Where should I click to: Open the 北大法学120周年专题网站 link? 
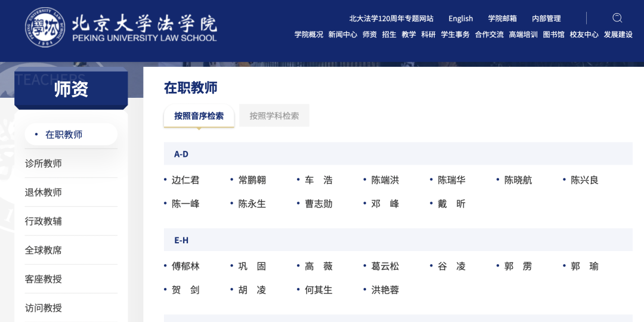391,18
